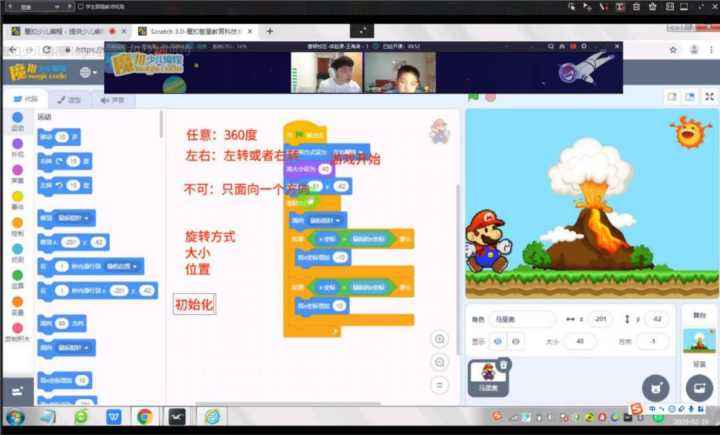The image size is (720, 435).
Task: Show the sprite using the eye toggle
Action: (x=498, y=341)
